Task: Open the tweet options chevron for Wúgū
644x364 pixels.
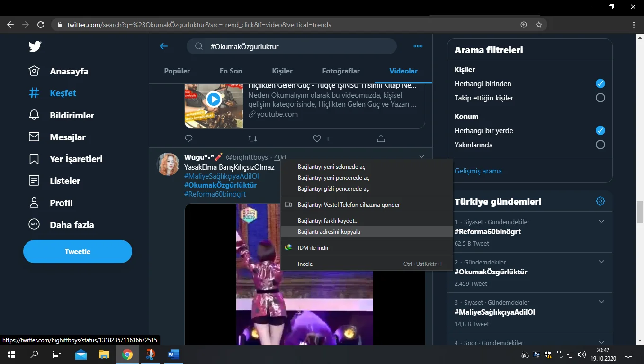Action: (x=421, y=156)
